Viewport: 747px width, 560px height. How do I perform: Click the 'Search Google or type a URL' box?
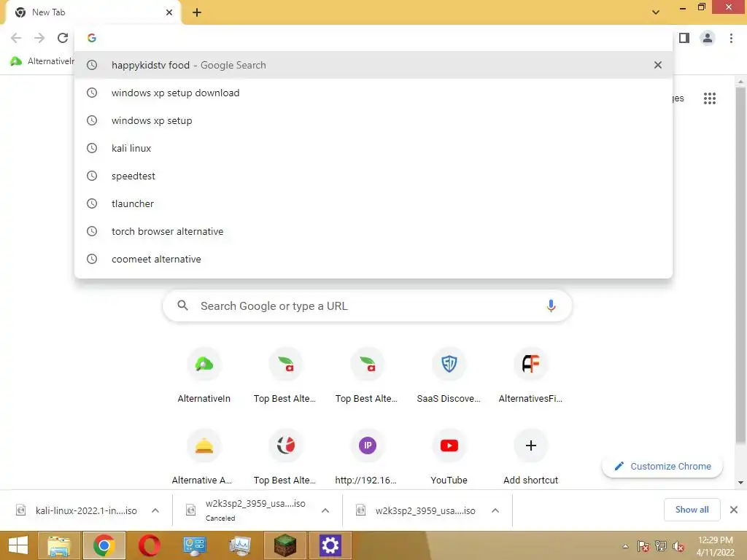[368, 306]
